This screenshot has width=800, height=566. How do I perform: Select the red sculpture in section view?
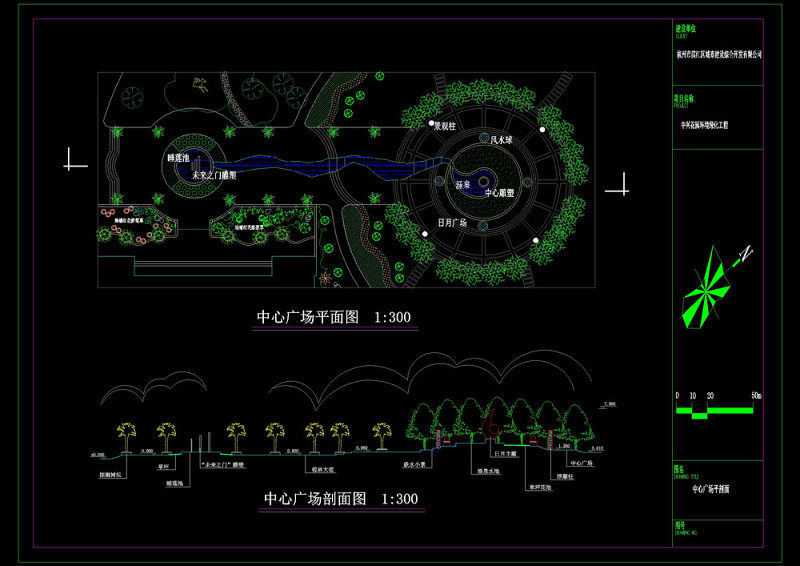492,423
